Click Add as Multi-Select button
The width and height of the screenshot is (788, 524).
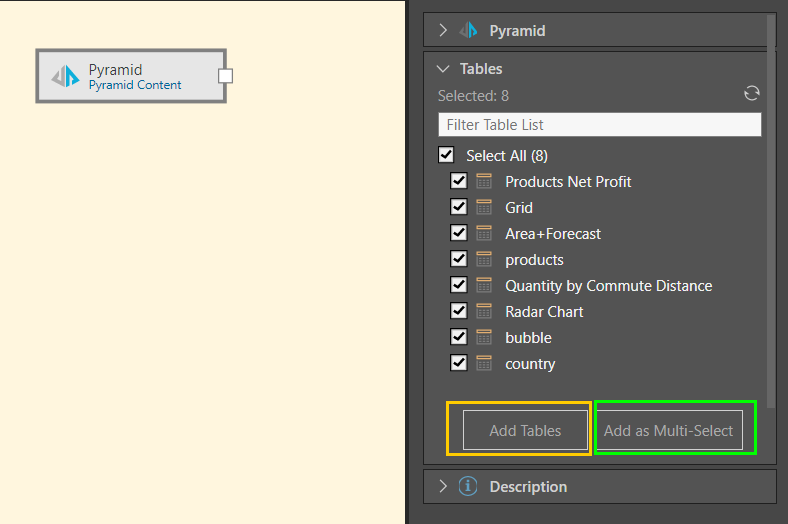point(668,431)
